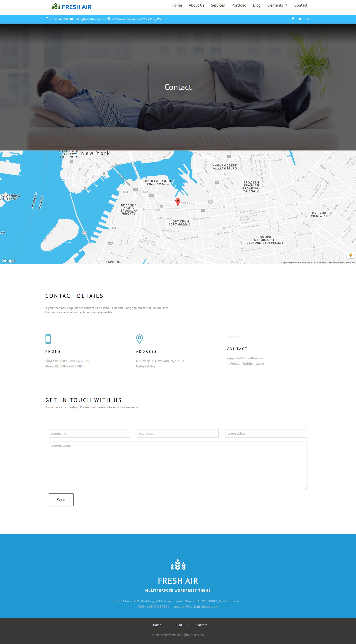Click the Williamsburg label on map

225,167
